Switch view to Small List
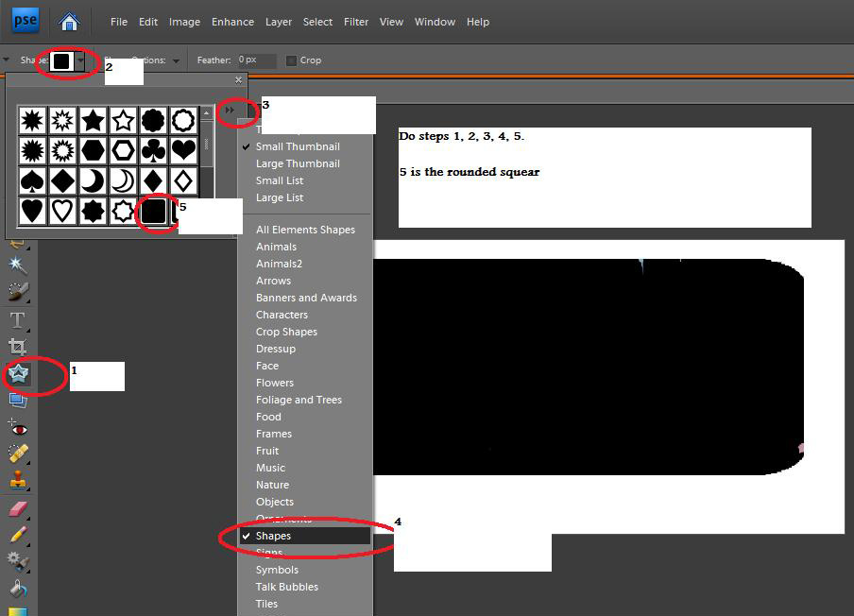This screenshot has width=854, height=616. coord(280,180)
